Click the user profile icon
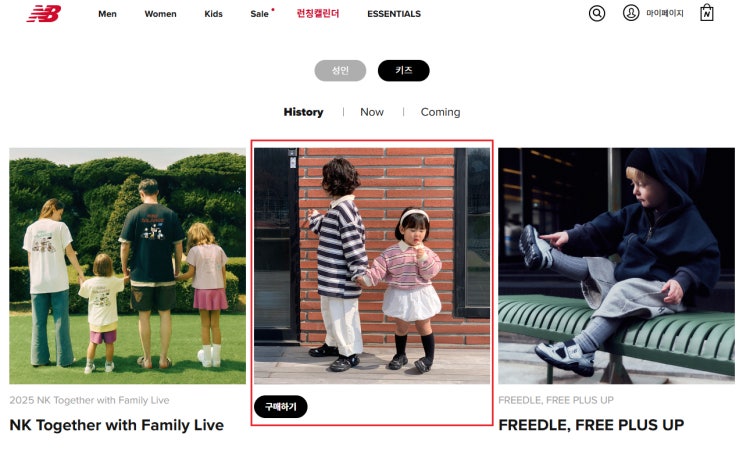 [x=631, y=13]
